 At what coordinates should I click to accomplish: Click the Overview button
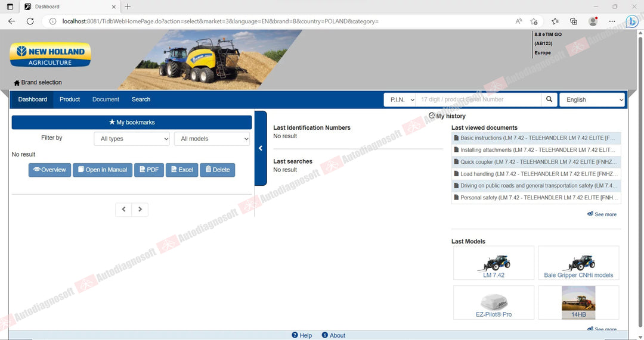[49, 170]
